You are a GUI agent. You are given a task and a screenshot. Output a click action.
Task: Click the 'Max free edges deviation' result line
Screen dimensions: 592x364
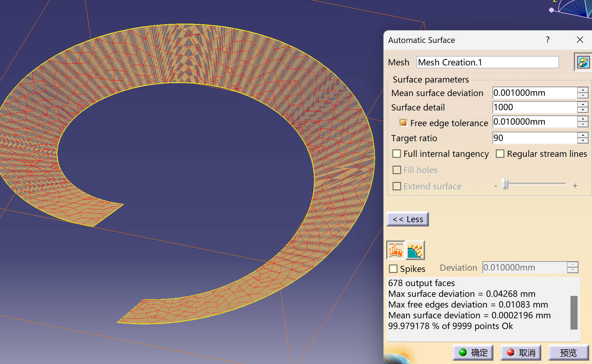pos(468,304)
